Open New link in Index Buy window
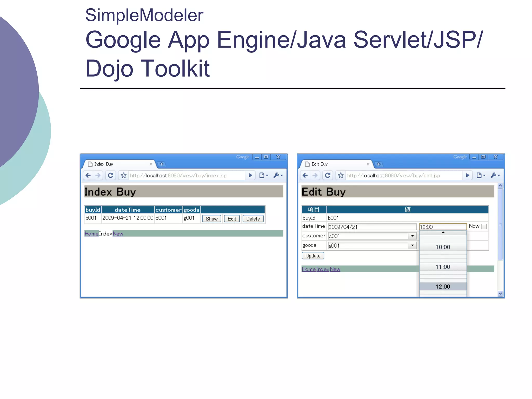532x399 pixels. point(118,234)
